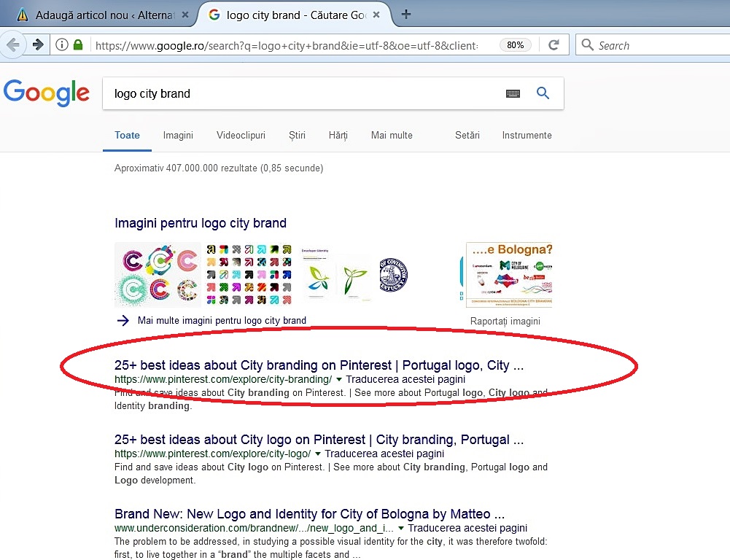This screenshot has height=560, width=730.
Task: Open the colorful letter C logos thumbnail
Action: pos(158,274)
